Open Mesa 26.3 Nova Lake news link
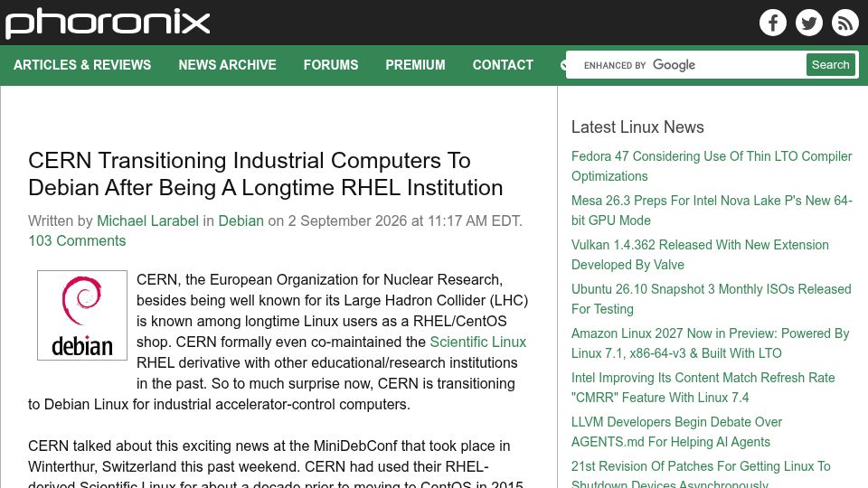 pyautogui.click(x=712, y=211)
